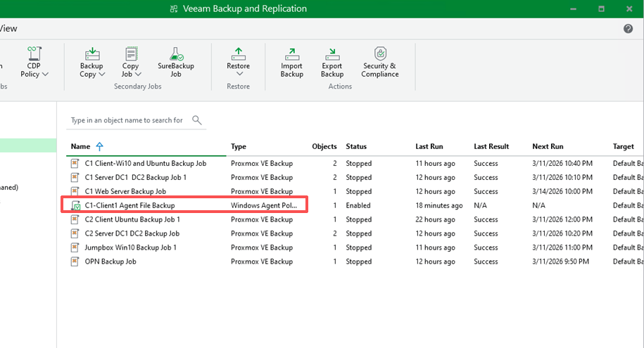Expand the Copy Job dropdown arrow
Screen dimensions: 644x348
tap(138, 75)
